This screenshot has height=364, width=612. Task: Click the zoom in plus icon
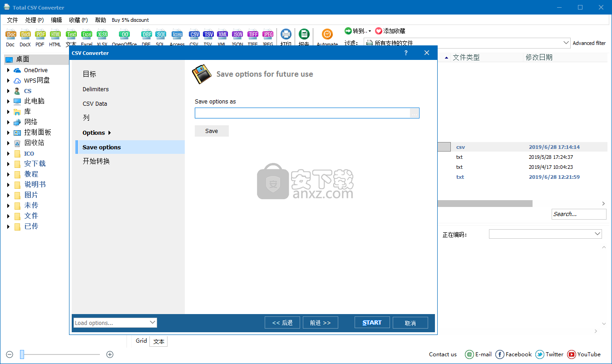(110, 354)
